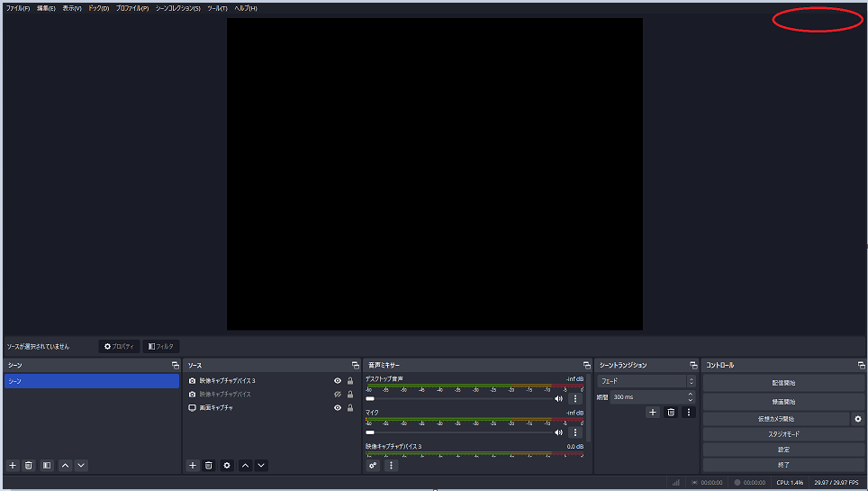
Task: Adjust デスクトップ音声 volume slider
Action: [x=459, y=398]
